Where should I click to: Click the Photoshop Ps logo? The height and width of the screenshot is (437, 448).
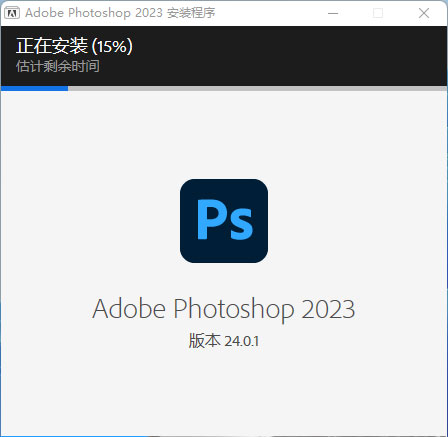coord(224,221)
